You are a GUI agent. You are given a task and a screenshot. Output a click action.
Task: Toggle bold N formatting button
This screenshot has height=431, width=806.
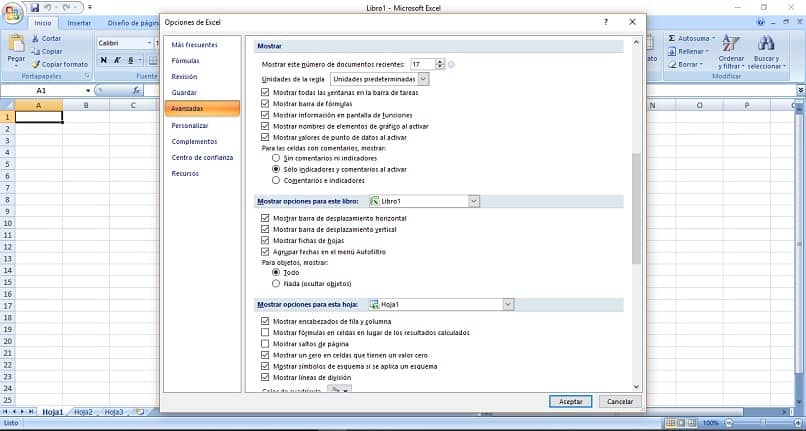point(104,60)
